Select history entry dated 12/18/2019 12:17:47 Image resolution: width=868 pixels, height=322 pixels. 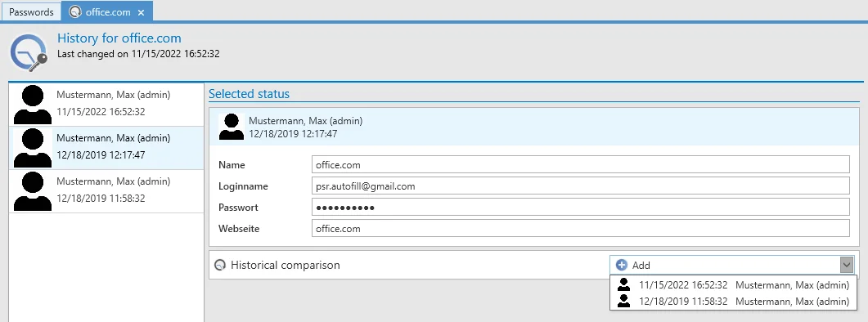[x=107, y=148]
